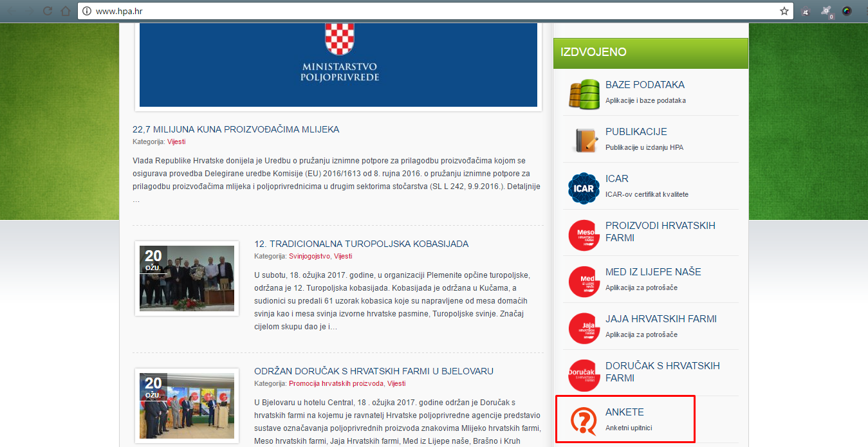Go to the browser home page icon
The width and height of the screenshot is (868, 447).
[x=66, y=11]
